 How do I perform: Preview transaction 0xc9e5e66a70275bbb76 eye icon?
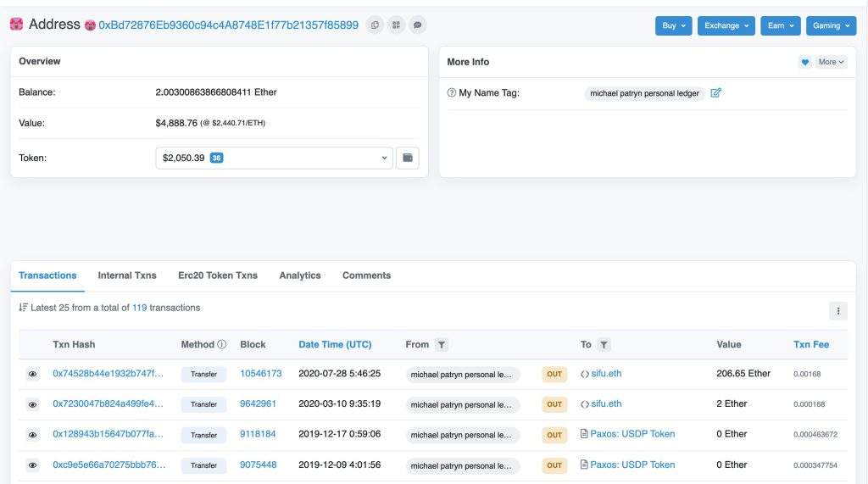click(33, 465)
